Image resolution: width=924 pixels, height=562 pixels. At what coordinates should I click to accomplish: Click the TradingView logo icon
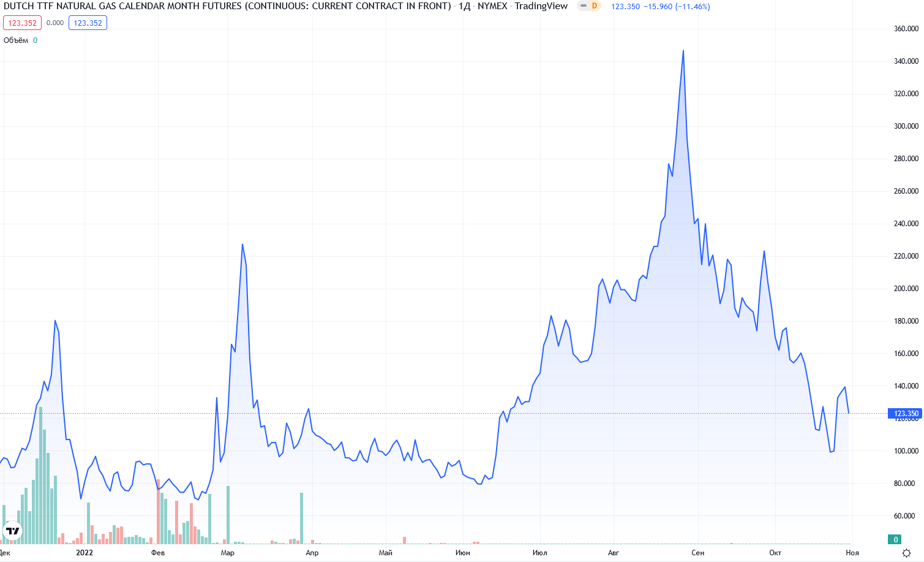12,531
